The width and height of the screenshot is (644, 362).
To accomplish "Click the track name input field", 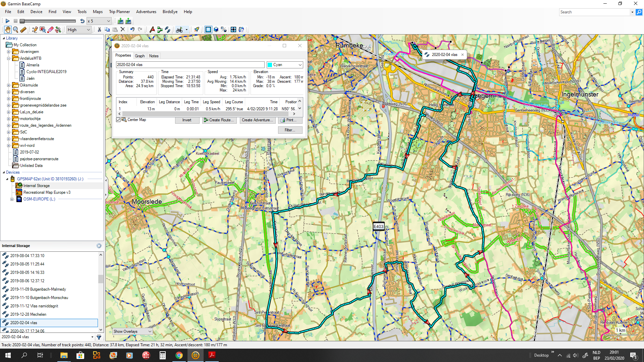I will 190,65.
